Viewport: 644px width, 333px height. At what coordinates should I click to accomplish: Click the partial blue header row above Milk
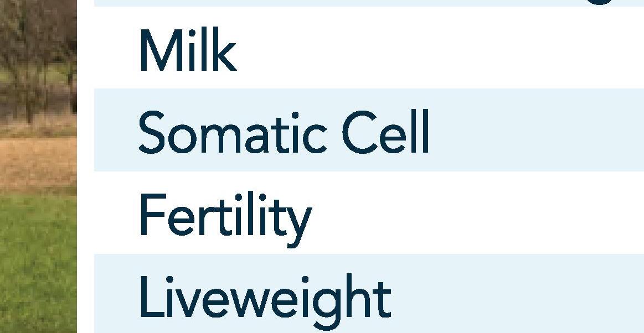(369, 3)
